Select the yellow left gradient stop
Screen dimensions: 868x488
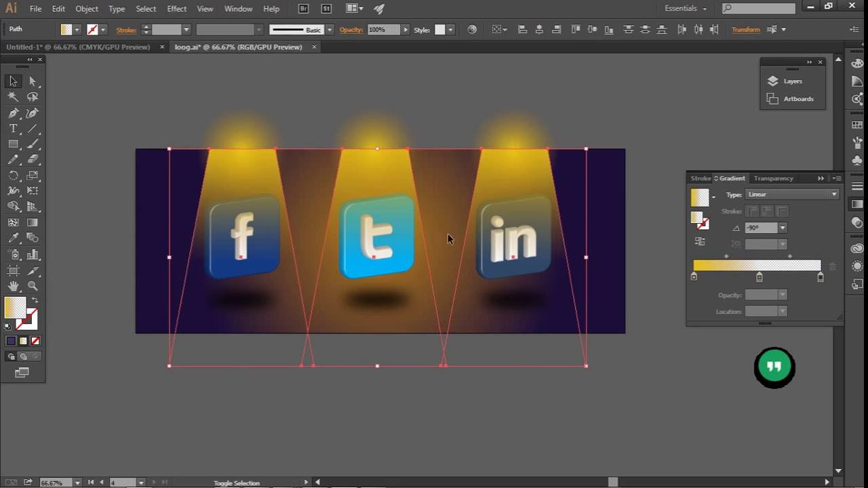[x=694, y=277]
